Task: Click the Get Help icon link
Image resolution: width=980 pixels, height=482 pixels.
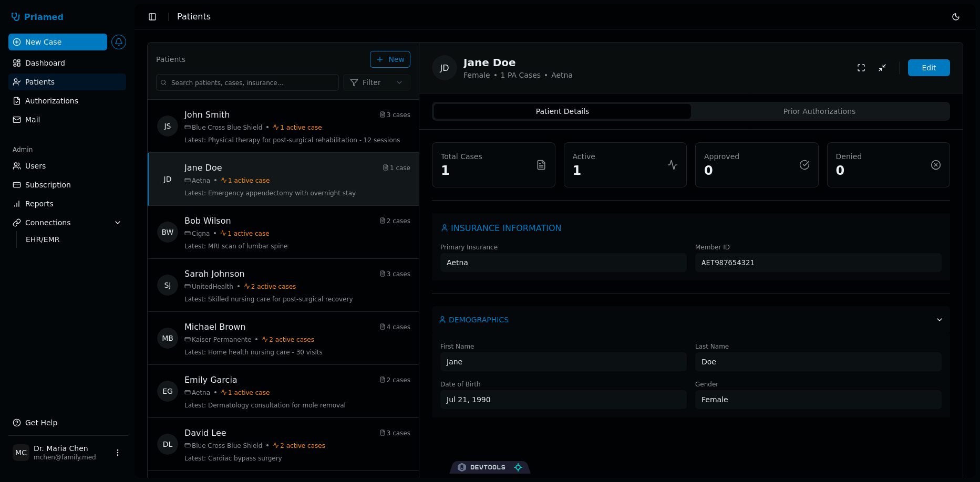Action: (17, 423)
